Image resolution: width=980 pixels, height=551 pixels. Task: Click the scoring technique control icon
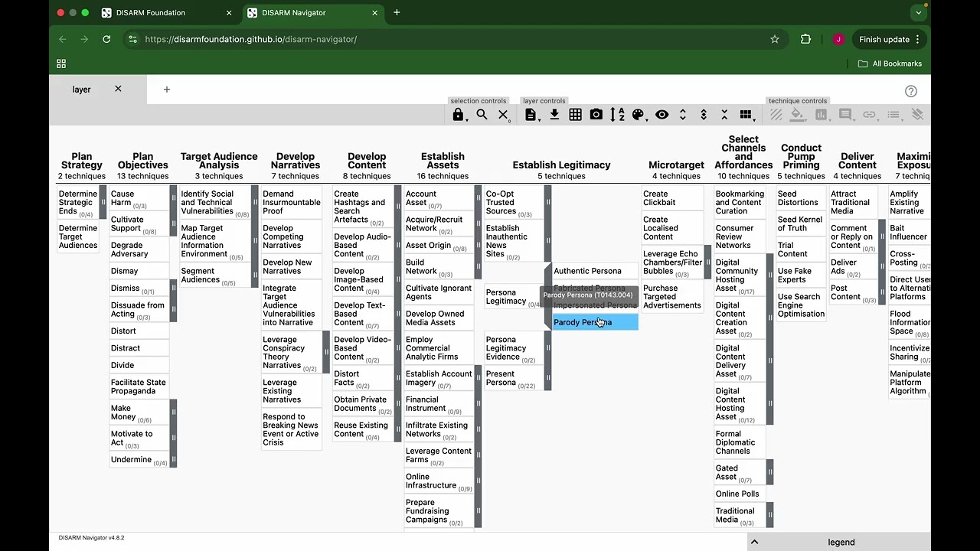click(822, 115)
